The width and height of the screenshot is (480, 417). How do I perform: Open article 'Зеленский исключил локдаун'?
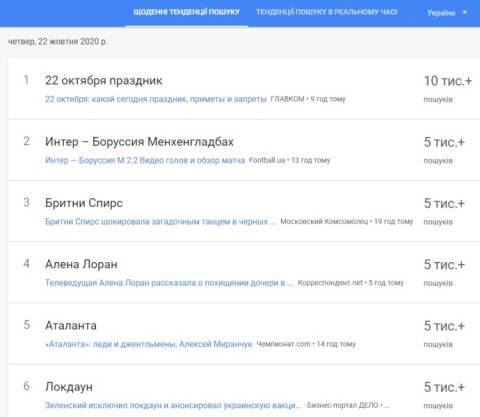pyautogui.click(x=173, y=405)
